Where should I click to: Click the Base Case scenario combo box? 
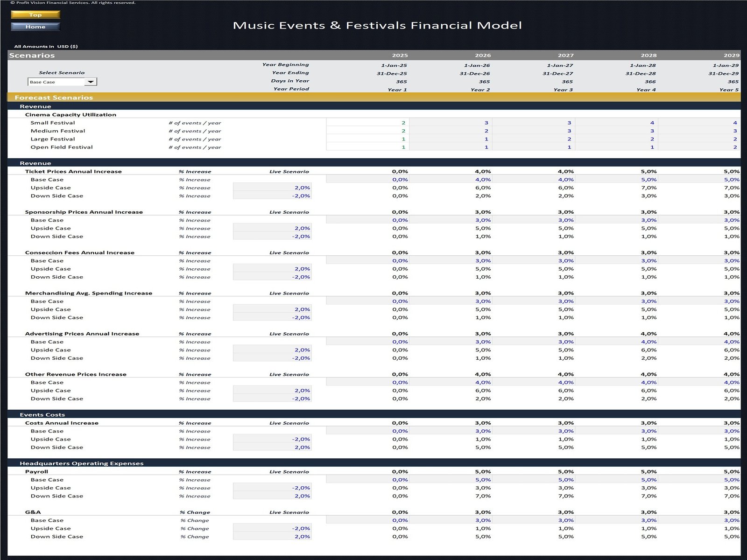pyautogui.click(x=56, y=82)
